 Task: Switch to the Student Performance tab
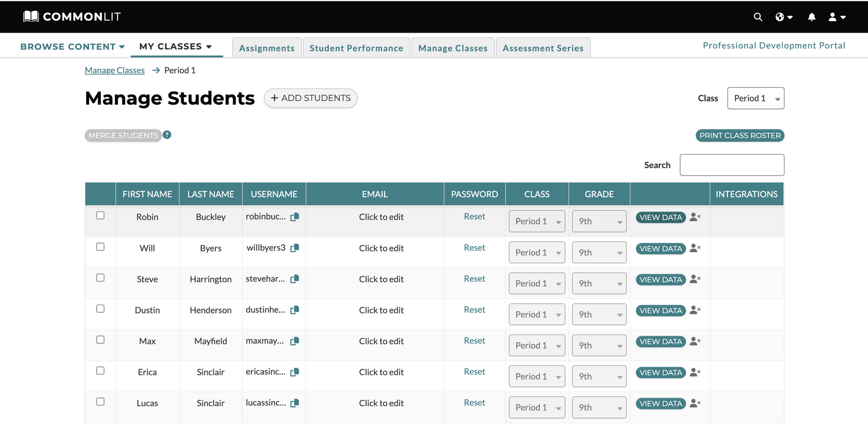[356, 48]
